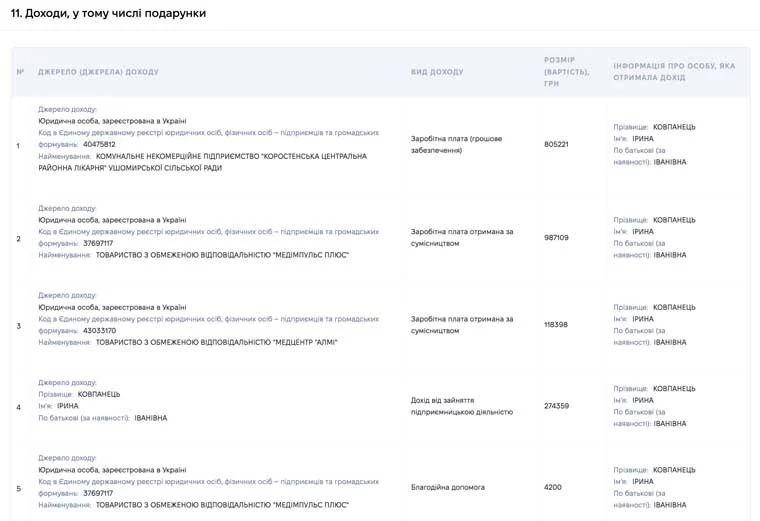This screenshot has height=521, width=760.
Task: Select the registry code 40475812
Action: pyautogui.click(x=99, y=144)
